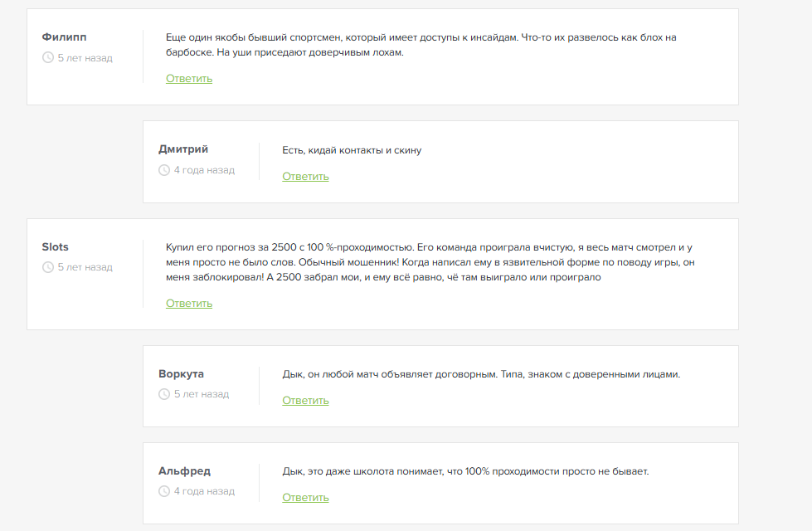Click the clock icon under Дмитрий's name
Viewport: 812px width, 531px height.
(x=164, y=170)
